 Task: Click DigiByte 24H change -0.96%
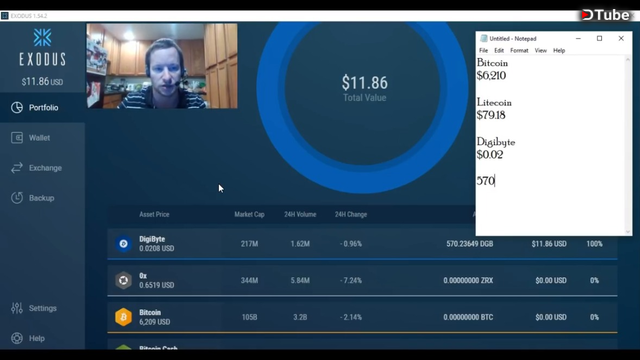351,244
